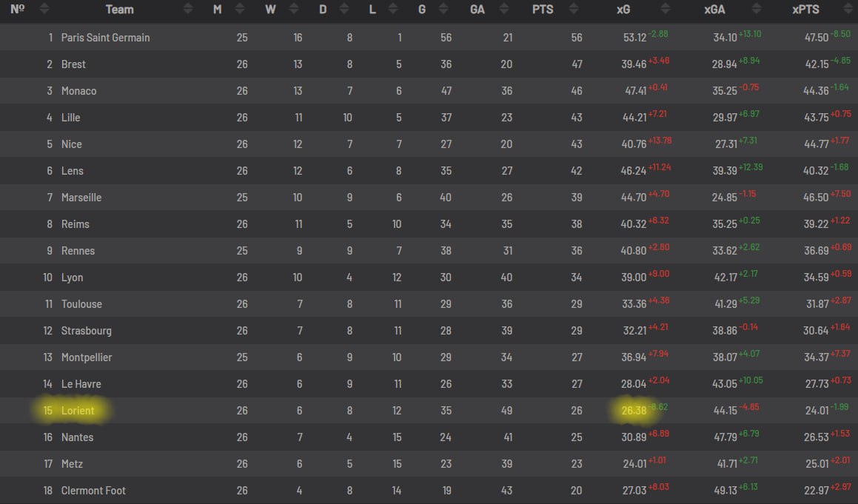
Task: Click the sort arrows beside the № column
Action: pyautogui.click(x=44, y=10)
